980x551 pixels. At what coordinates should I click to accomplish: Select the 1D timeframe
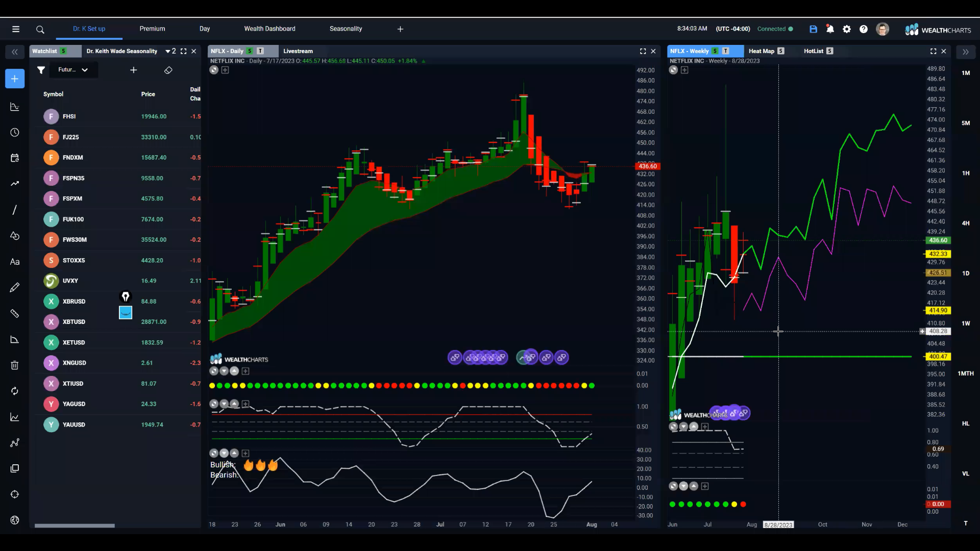(966, 273)
